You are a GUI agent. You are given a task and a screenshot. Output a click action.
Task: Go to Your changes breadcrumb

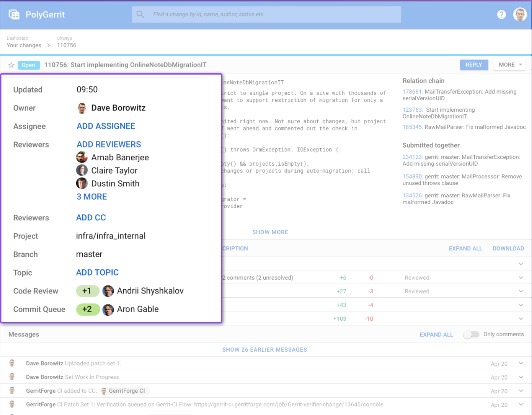coord(24,45)
